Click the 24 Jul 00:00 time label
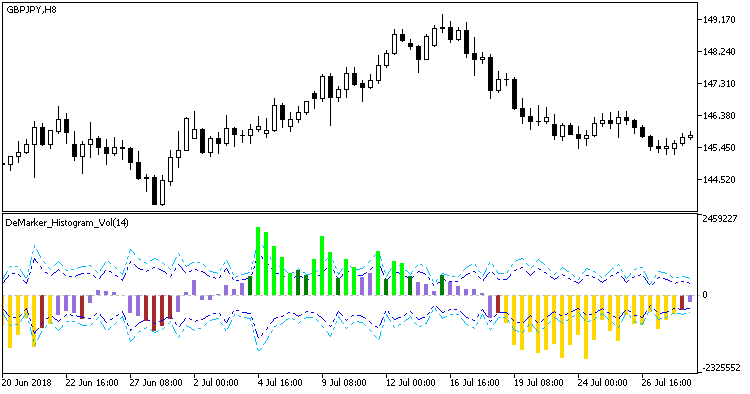 [x=603, y=383]
